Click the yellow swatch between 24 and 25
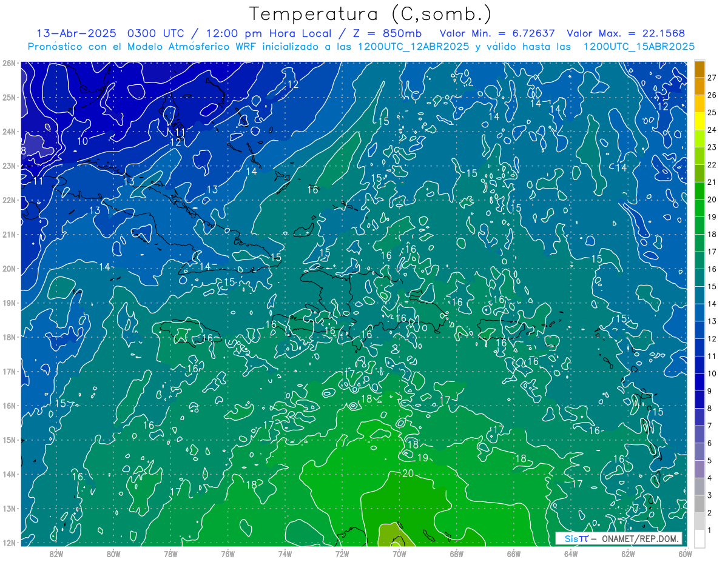 [699, 121]
